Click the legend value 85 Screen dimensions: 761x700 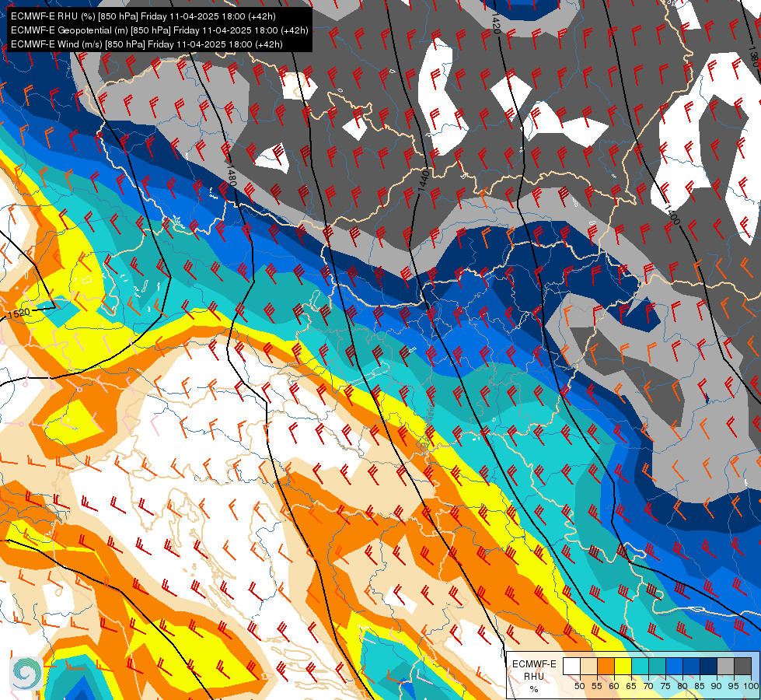pyautogui.click(x=700, y=686)
